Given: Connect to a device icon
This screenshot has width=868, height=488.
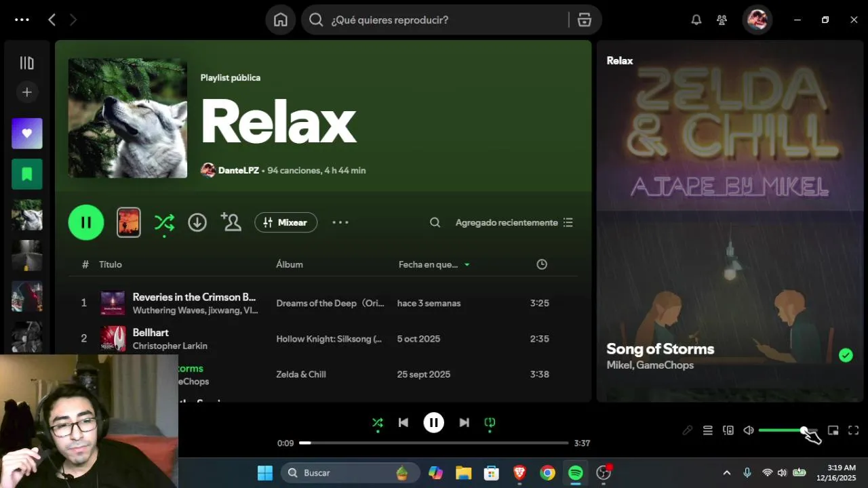Looking at the screenshot, I should (x=728, y=430).
